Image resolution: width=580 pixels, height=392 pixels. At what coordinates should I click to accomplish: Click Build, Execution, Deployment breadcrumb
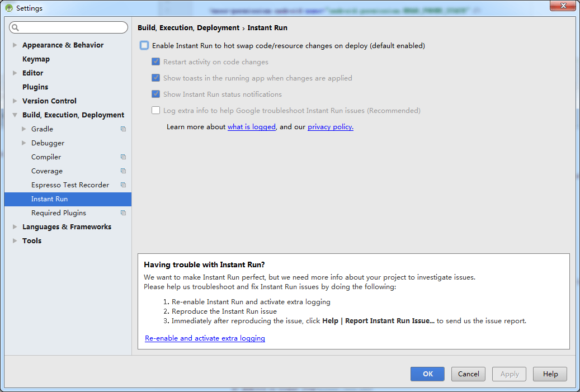[188, 28]
